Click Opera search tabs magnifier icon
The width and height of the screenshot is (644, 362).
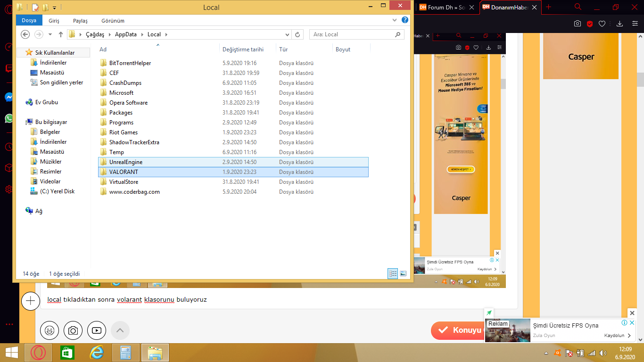tap(578, 7)
